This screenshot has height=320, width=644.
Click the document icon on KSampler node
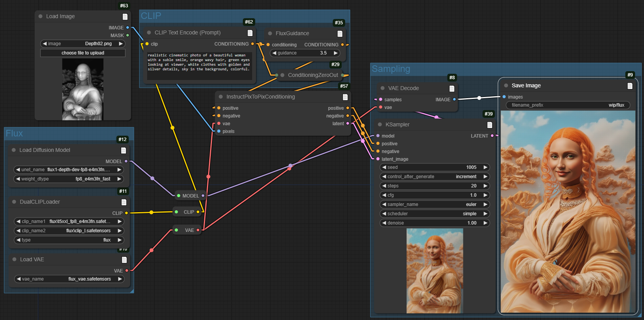pyautogui.click(x=490, y=125)
